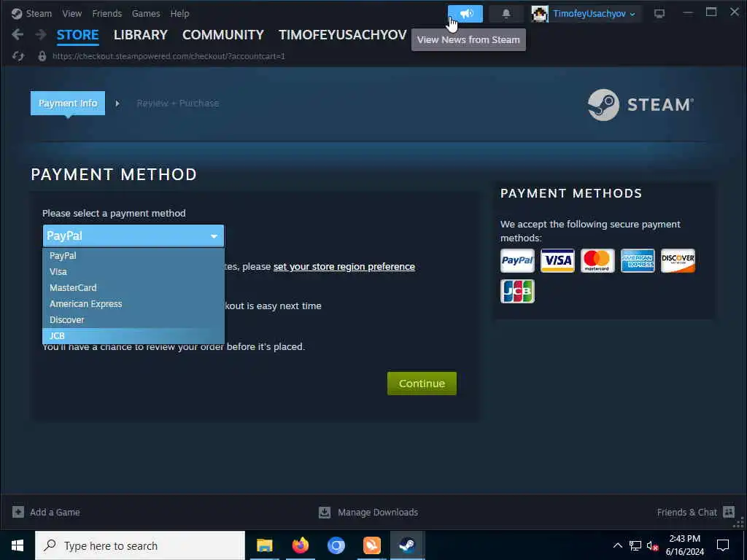The width and height of the screenshot is (747, 560).
Task: Click the Mastercard payment logo
Action: point(597,260)
